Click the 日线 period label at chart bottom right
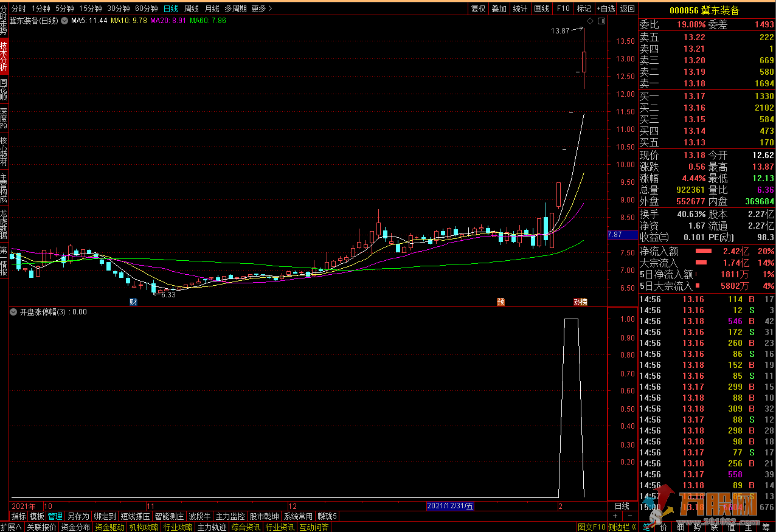Viewport: 776px width, 532px height. [x=622, y=506]
